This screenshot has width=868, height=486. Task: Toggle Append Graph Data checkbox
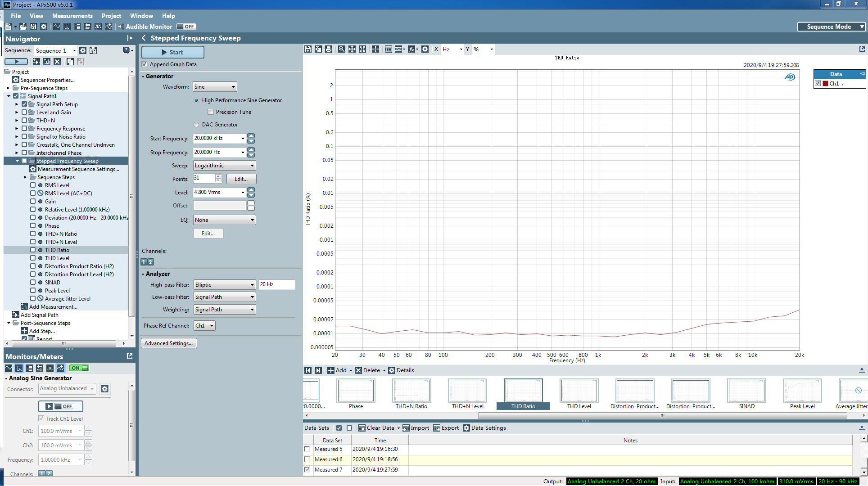[145, 64]
